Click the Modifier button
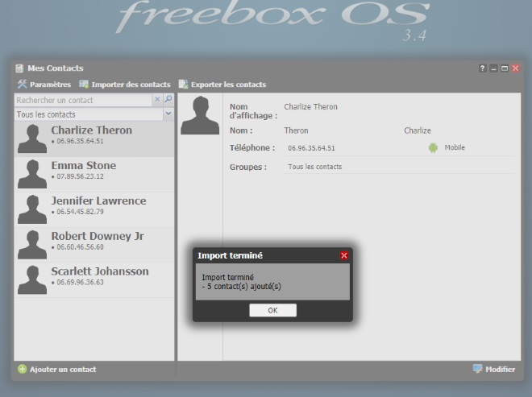532x397 pixels. tap(494, 370)
